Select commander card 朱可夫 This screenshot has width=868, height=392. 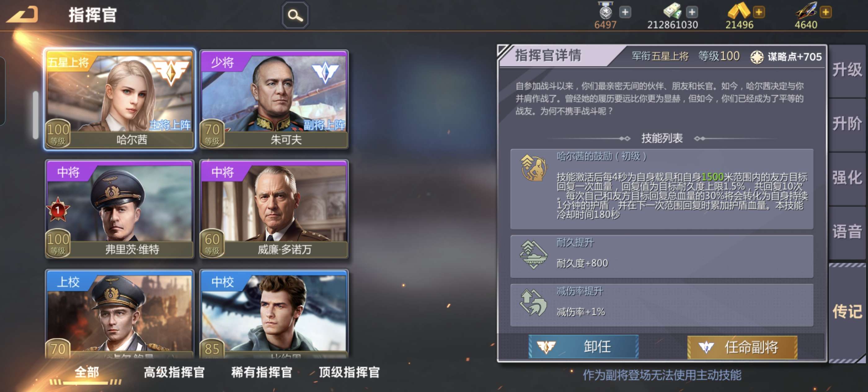point(274,100)
